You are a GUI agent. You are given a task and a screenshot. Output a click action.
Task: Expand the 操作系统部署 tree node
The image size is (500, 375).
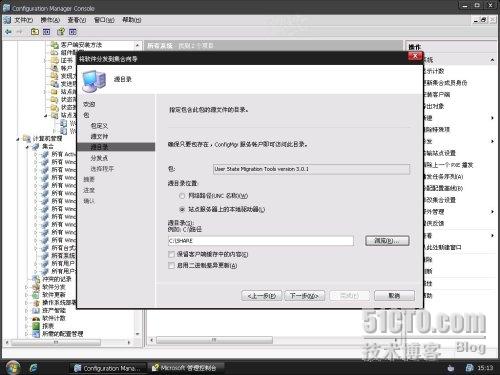[x=27, y=303]
